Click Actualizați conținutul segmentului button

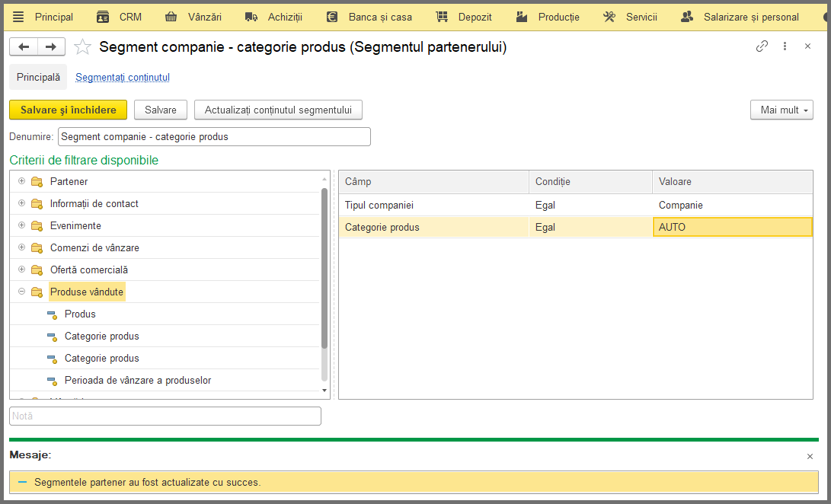(x=278, y=110)
